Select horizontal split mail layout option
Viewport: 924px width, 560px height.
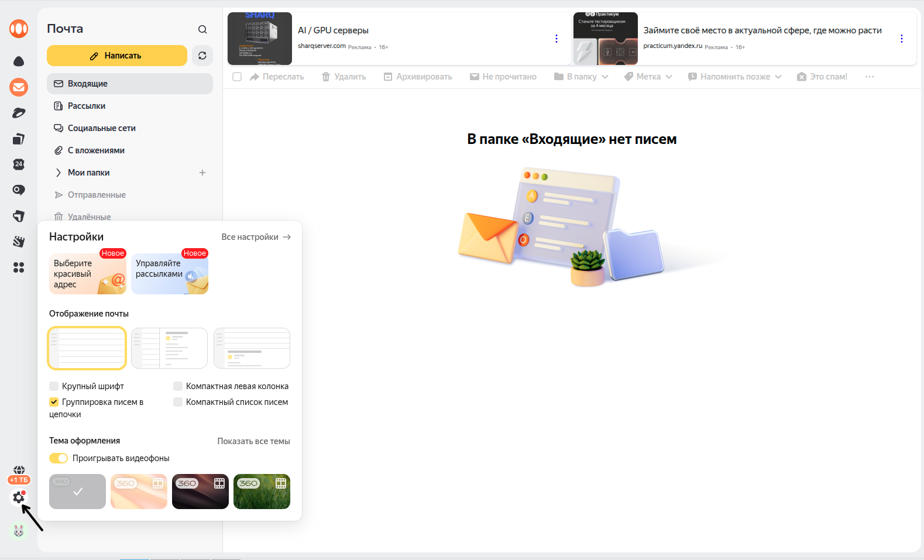[x=252, y=348]
